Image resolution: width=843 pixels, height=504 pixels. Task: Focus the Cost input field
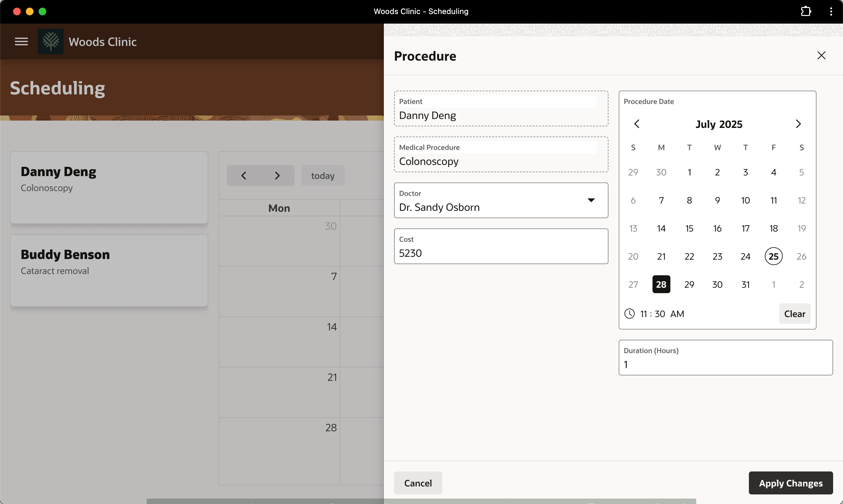[x=501, y=246]
